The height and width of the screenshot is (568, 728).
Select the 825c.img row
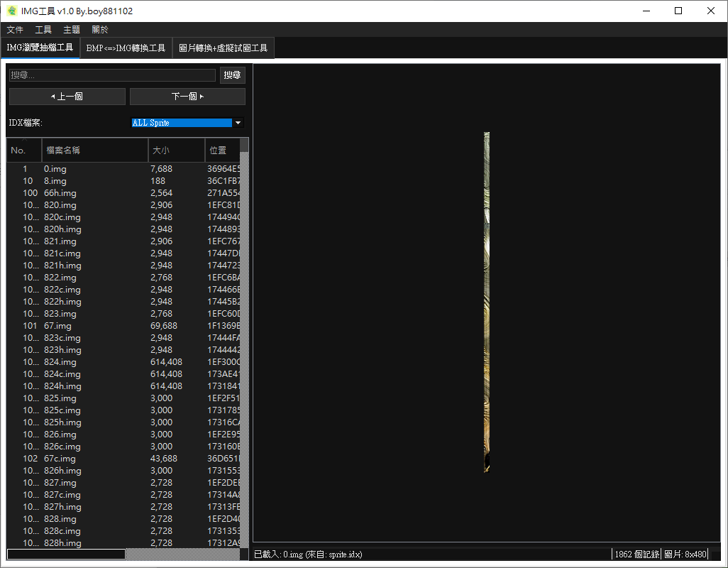[x=124, y=410]
